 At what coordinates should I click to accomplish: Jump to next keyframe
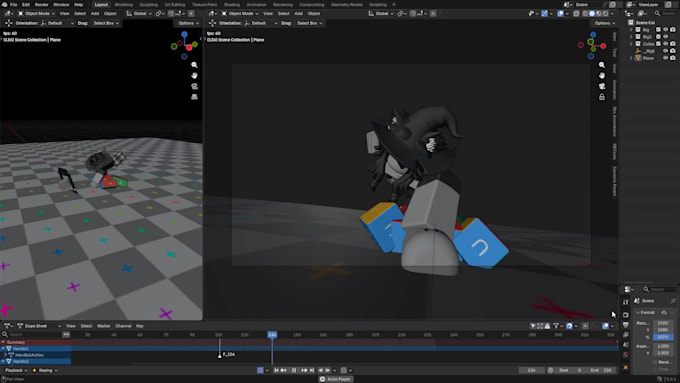(304, 370)
